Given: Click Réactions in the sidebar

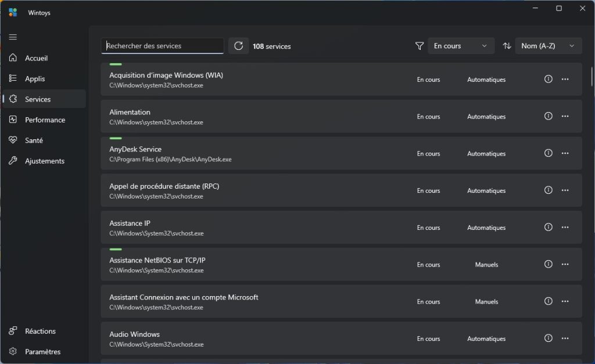Looking at the screenshot, I should [x=40, y=331].
